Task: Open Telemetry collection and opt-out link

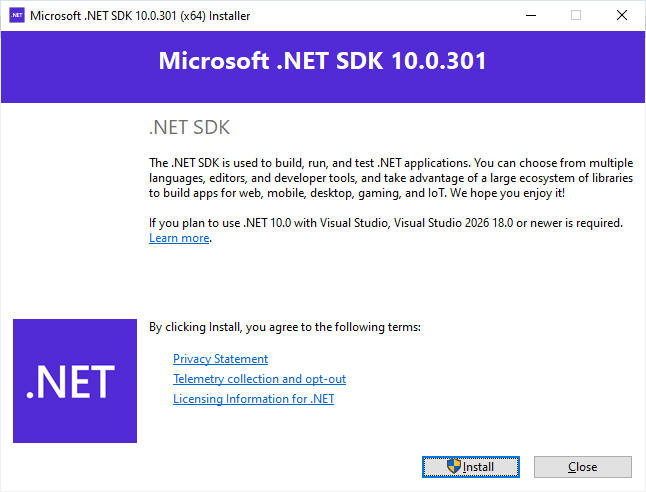Action: click(x=260, y=379)
